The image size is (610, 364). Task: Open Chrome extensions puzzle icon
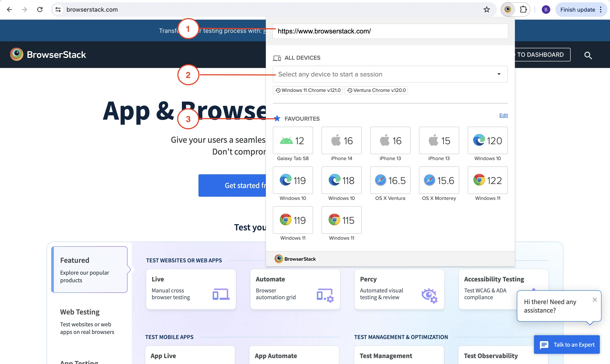tap(523, 10)
